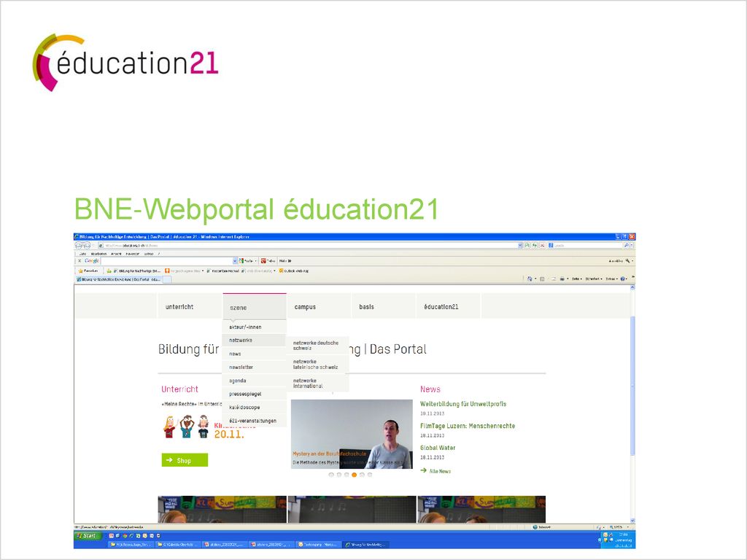Select pressespiegel in szene menu
Viewport: 747px width, 560px height.
point(255,394)
